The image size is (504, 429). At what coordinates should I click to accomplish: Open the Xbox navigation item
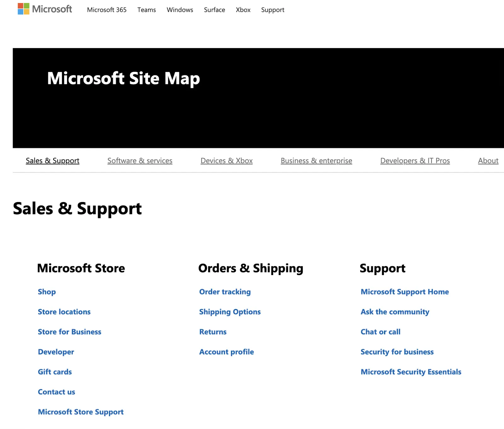243,10
